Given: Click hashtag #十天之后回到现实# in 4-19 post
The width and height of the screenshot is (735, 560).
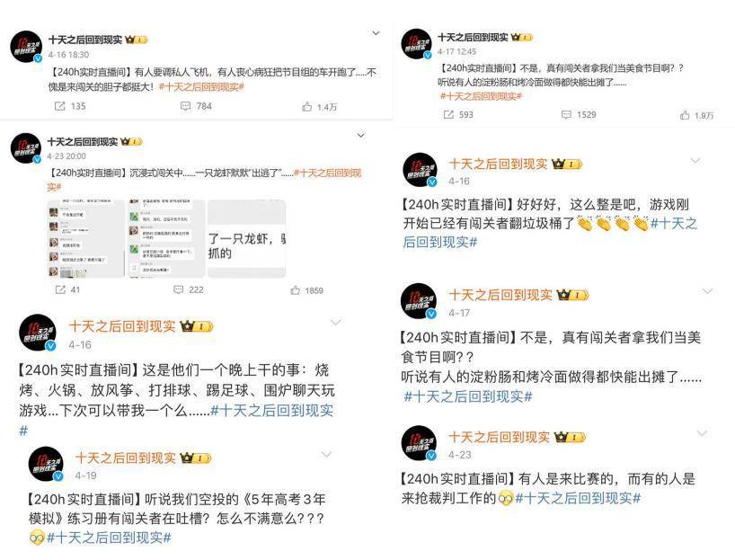Looking at the screenshot, I should [x=109, y=538].
